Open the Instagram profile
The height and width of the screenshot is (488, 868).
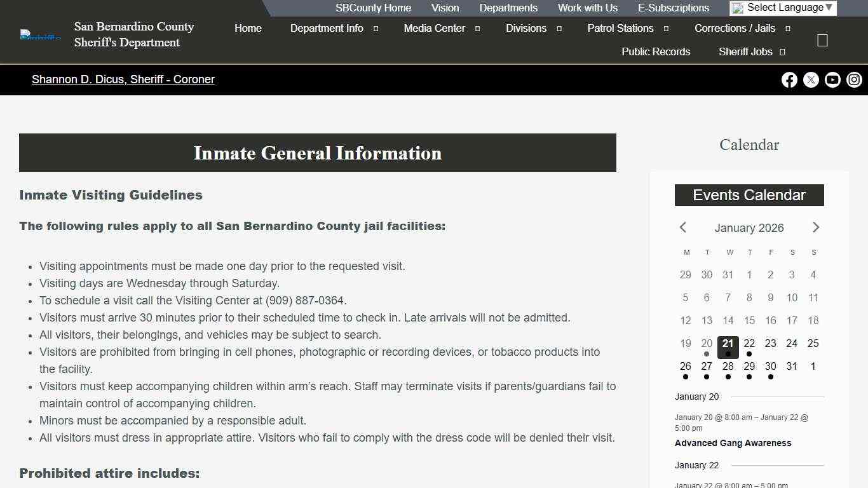tap(854, 79)
